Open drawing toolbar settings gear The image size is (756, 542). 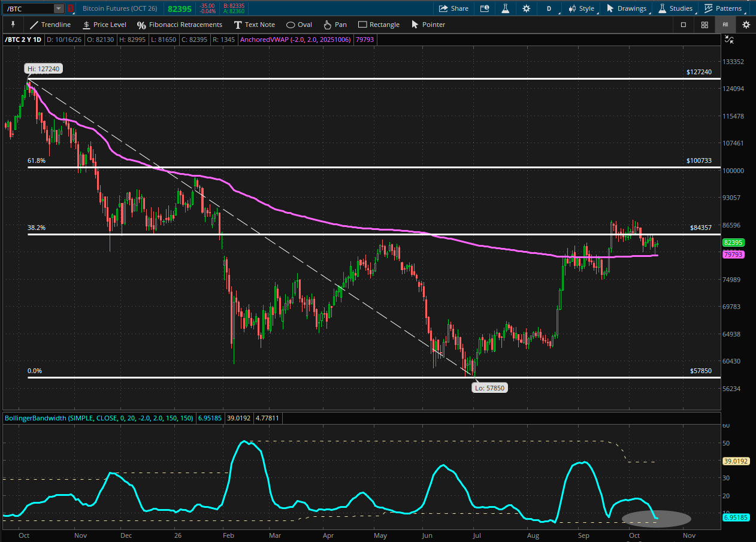pyautogui.click(x=746, y=25)
